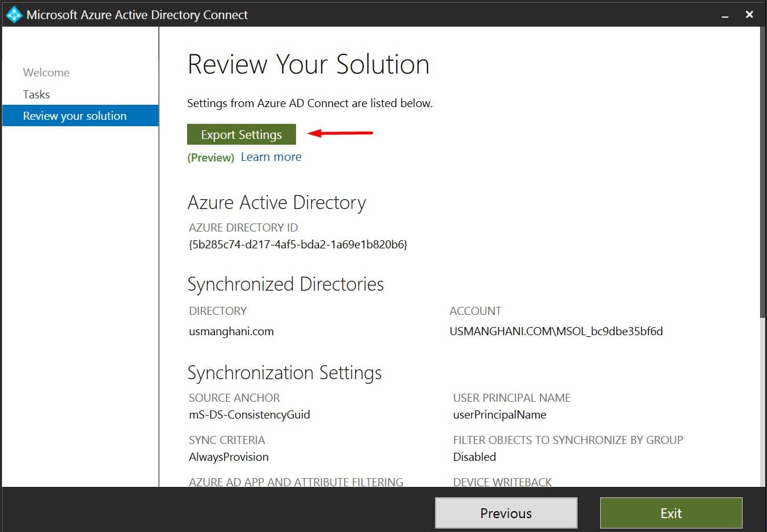Click the directory "usmanghani.com"
The image size is (767, 532).
point(231,331)
